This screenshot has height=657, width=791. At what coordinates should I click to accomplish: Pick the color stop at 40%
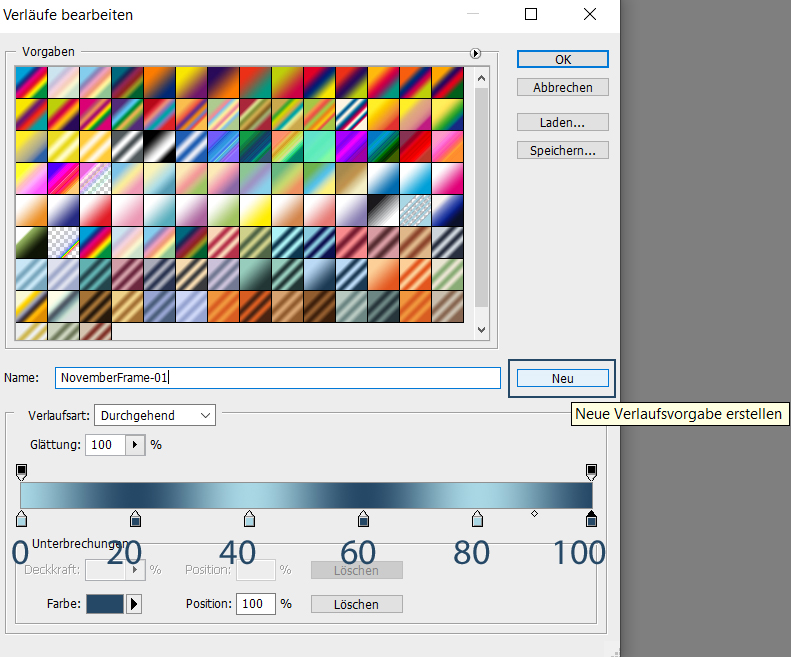(x=249, y=518)
